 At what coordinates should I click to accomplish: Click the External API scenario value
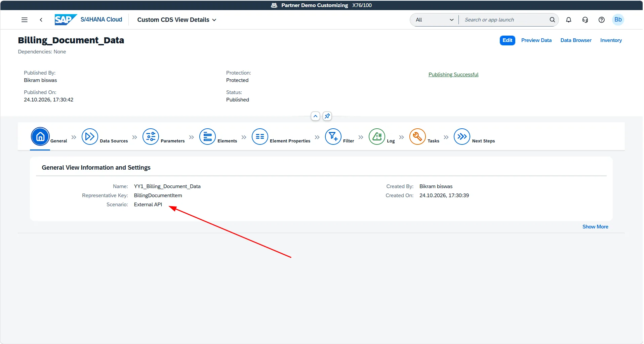tap(148, 205)
